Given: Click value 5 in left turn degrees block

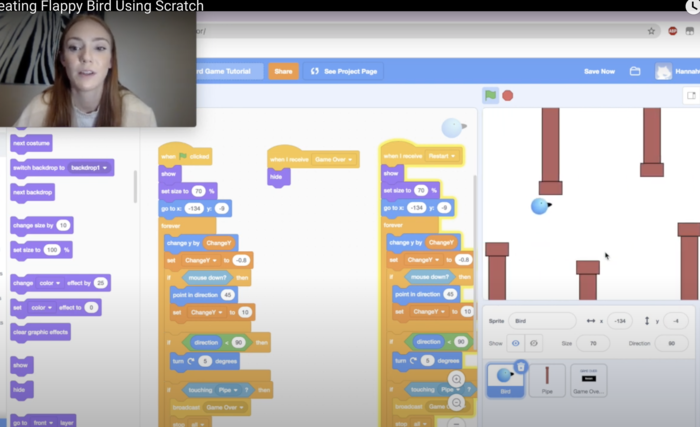Looking at the screenshot, I should point(204,361).
